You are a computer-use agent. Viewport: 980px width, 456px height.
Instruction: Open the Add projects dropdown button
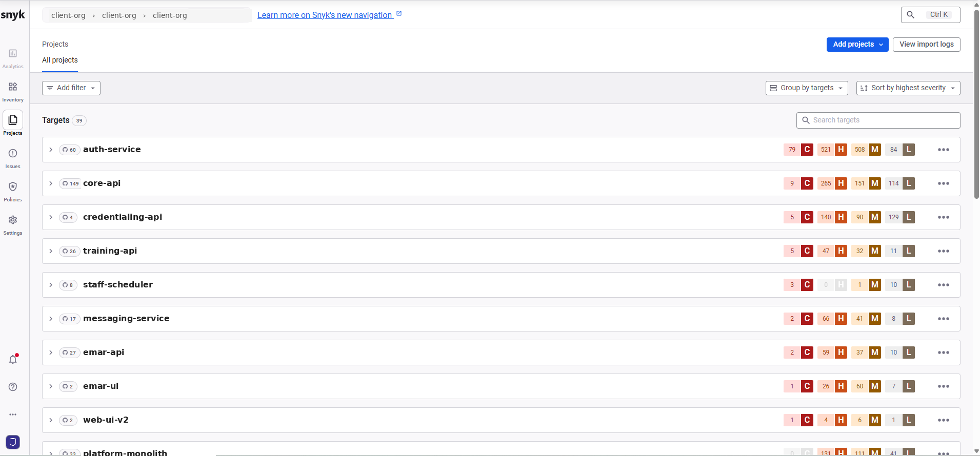coord(857,45)
